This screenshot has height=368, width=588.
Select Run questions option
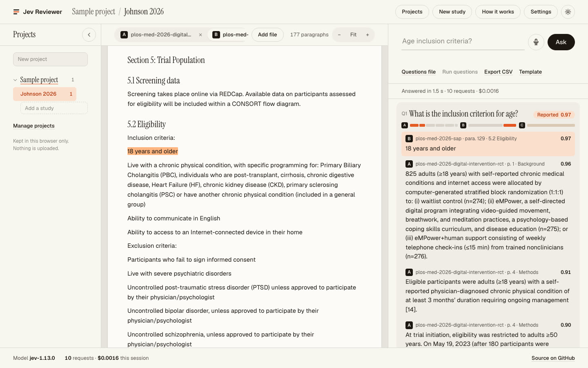coord(460,72)
